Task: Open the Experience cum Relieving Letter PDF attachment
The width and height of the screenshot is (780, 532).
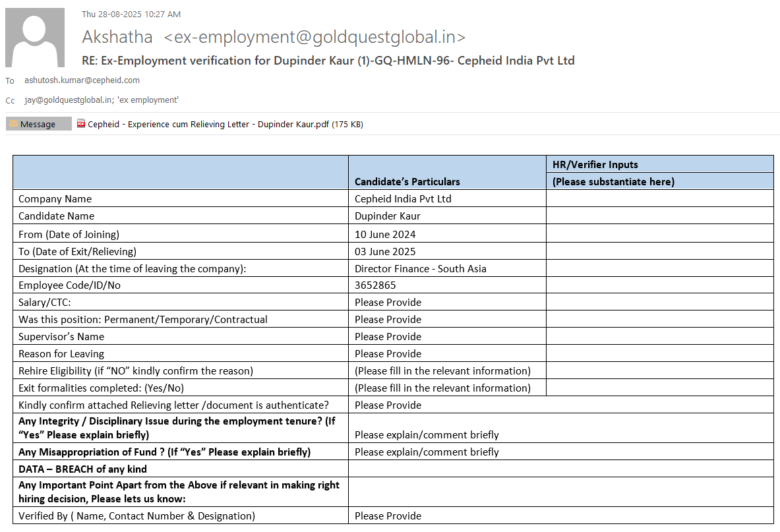Action: click(208, 124)
